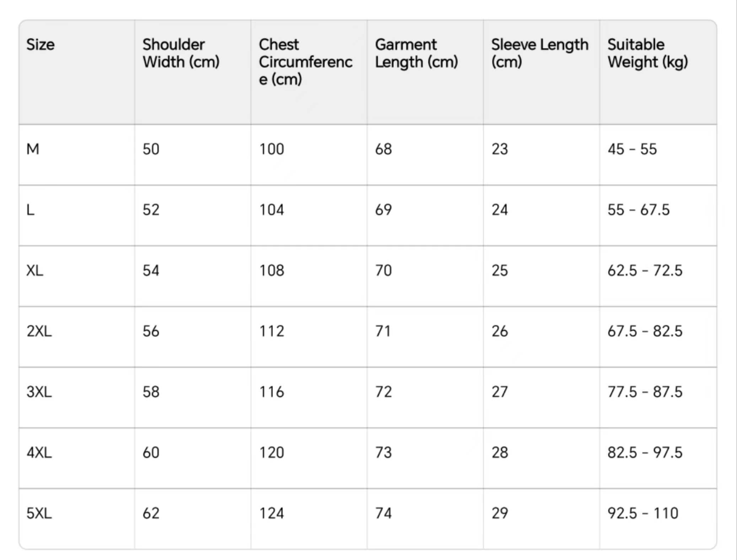This screenshot has height=560, width=737.
Task: Select the 5XL size row label
Action: (x=39, y=513)
